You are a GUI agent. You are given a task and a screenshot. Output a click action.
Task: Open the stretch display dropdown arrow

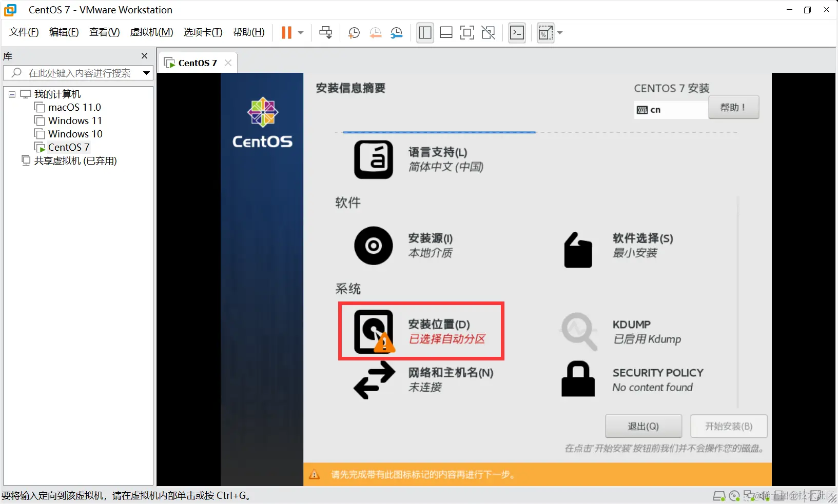tap(560, 33)
